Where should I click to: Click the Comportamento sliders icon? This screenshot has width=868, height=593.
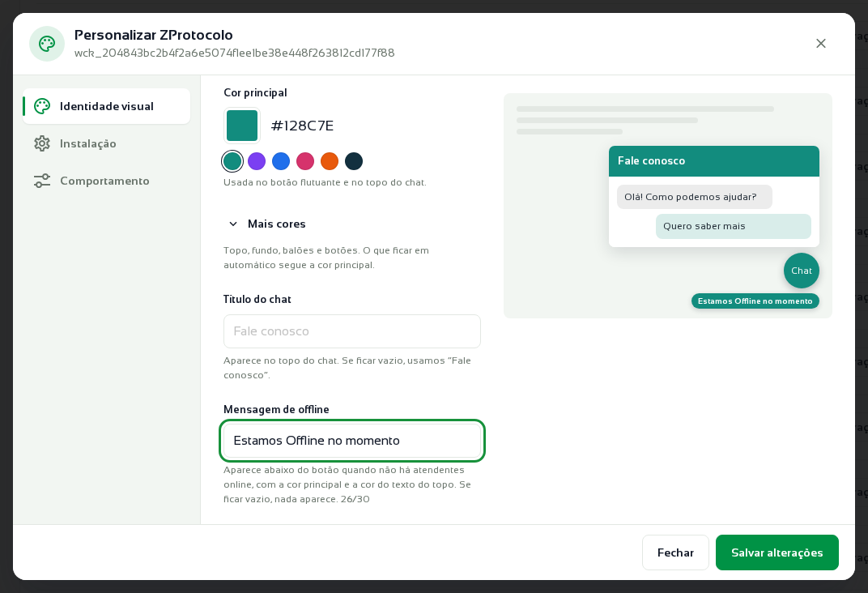pyautogui.click(x=42, y=181)
